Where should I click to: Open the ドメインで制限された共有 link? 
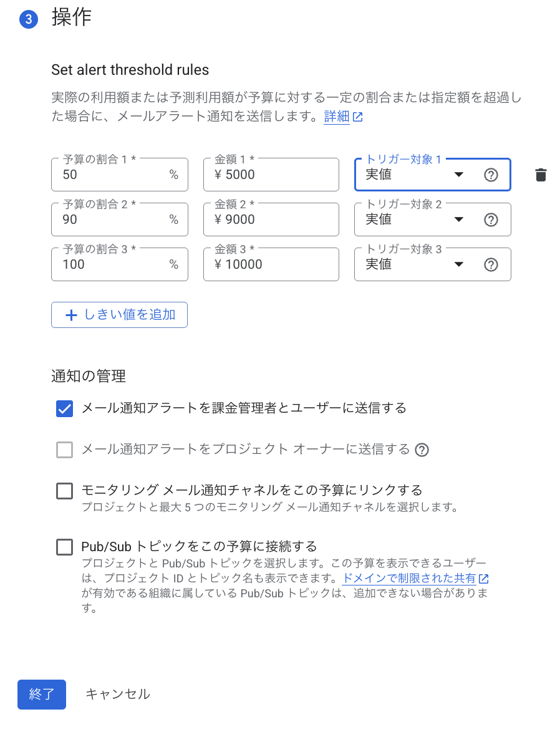409,579
